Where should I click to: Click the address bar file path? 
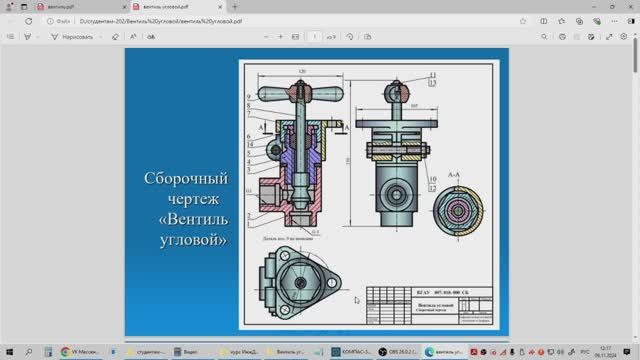coord(161,21)
